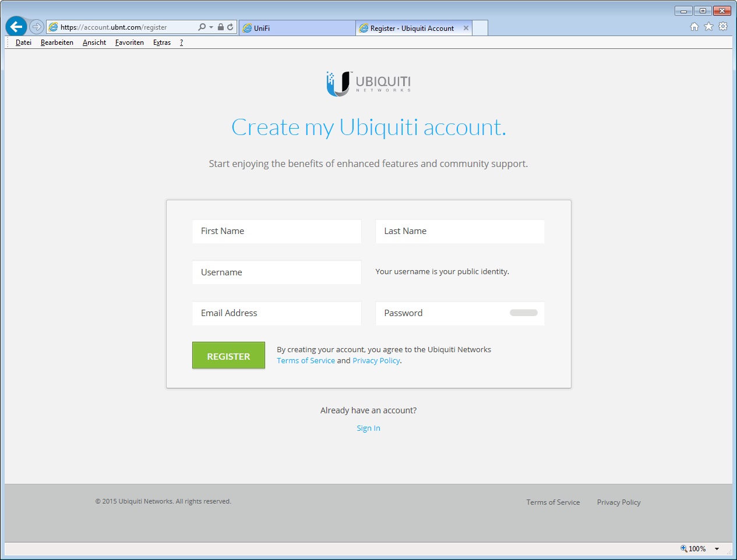Open the zoom level dropdown arrow

coord(717,549)
